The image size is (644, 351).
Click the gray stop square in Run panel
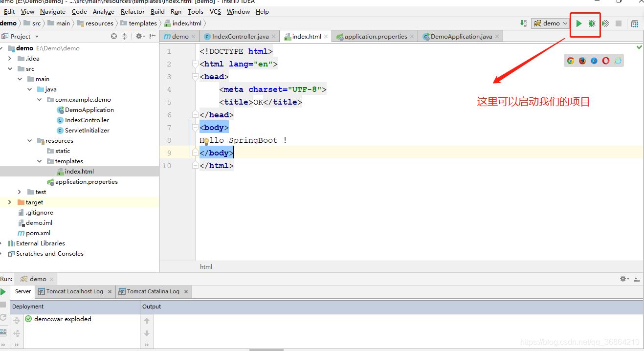coord(3,305)
